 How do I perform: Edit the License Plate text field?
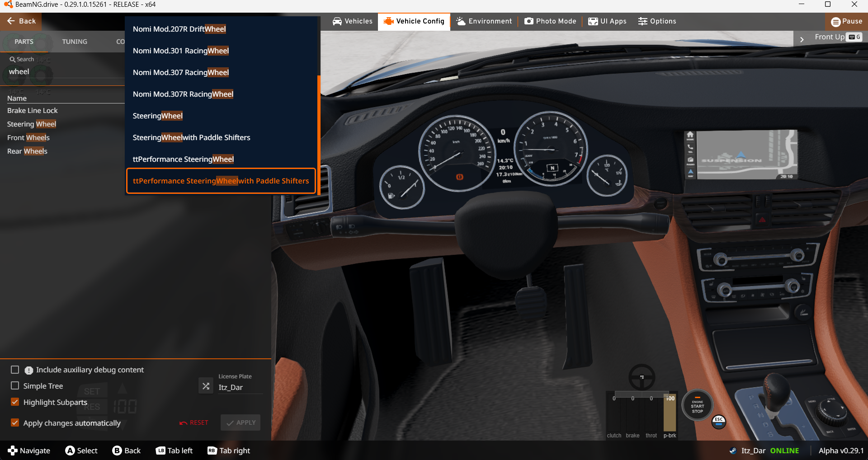pos(240,388)
